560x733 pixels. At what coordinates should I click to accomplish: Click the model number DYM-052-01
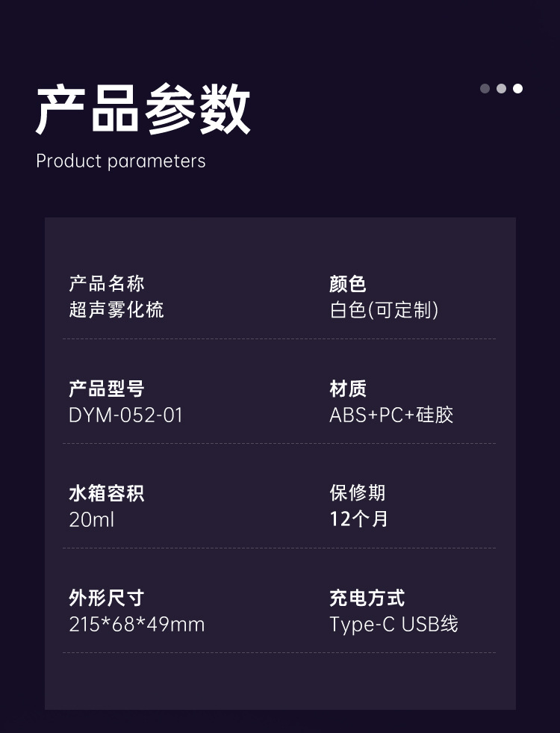coord(125,415)
